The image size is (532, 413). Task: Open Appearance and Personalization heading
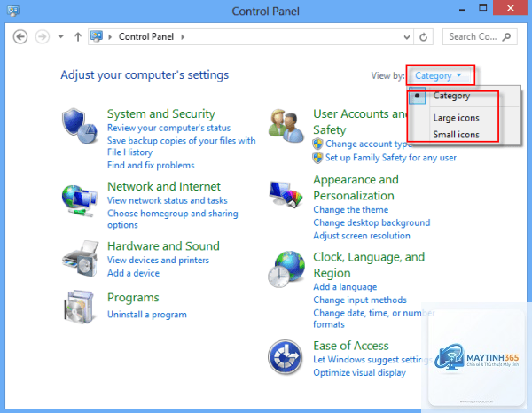pos(356,188)
